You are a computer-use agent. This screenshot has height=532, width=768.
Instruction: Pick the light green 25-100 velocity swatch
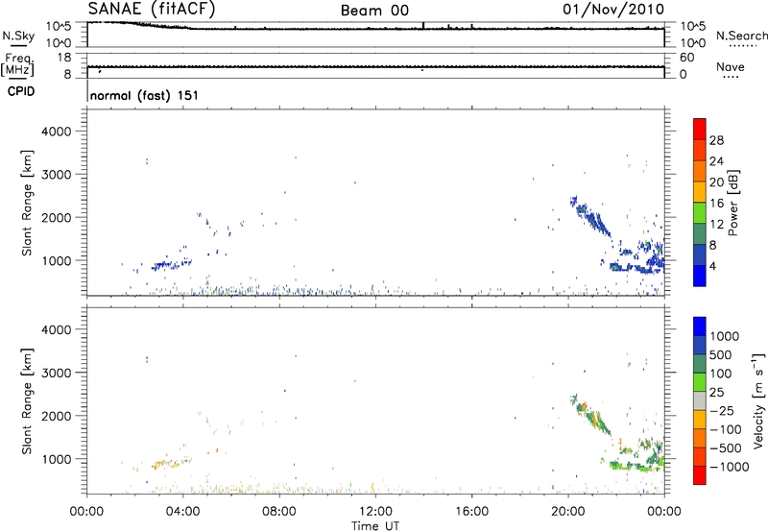coord(700,382)
